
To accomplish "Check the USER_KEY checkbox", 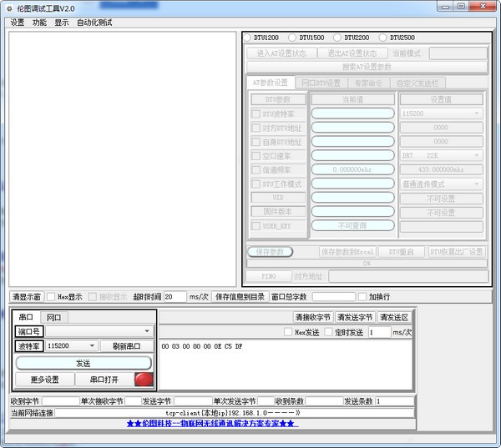I will click(x=256, y=226).
